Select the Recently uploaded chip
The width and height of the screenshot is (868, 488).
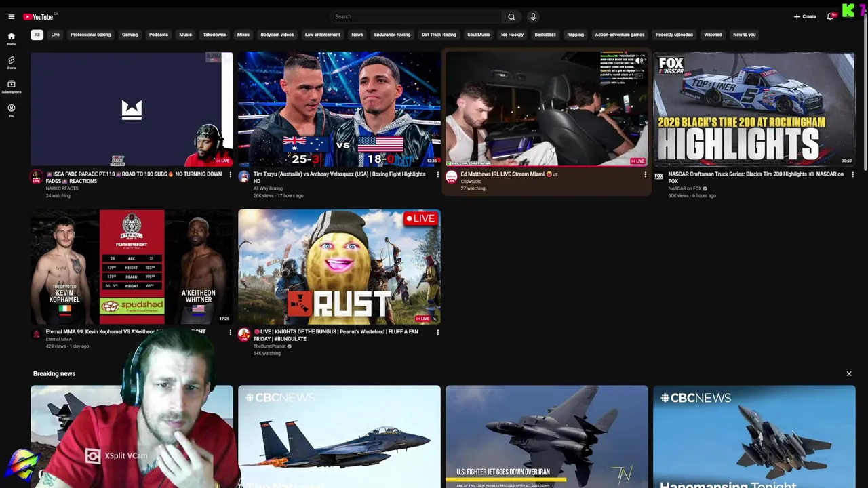[674, 35]
